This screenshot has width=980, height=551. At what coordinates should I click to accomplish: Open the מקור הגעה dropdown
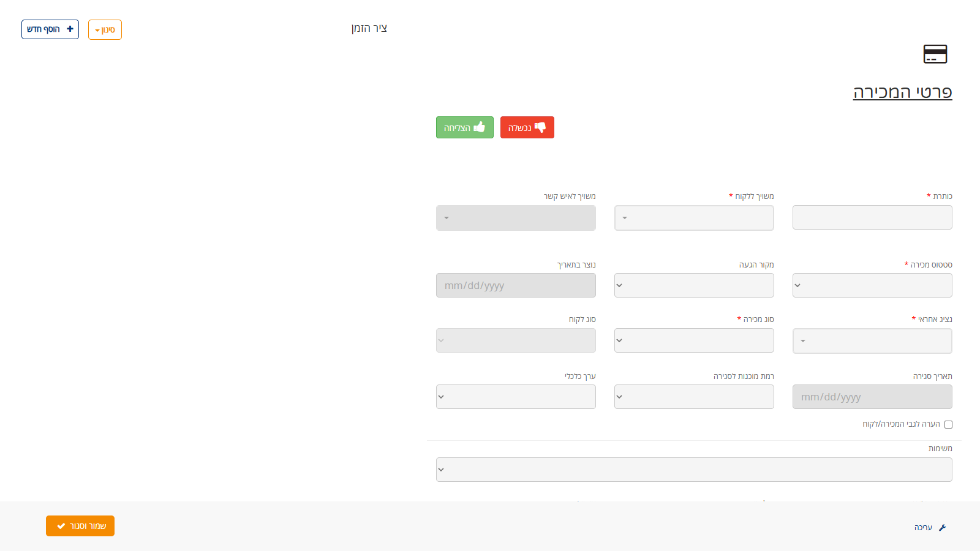pyautogui.click(x=694, y=285)
